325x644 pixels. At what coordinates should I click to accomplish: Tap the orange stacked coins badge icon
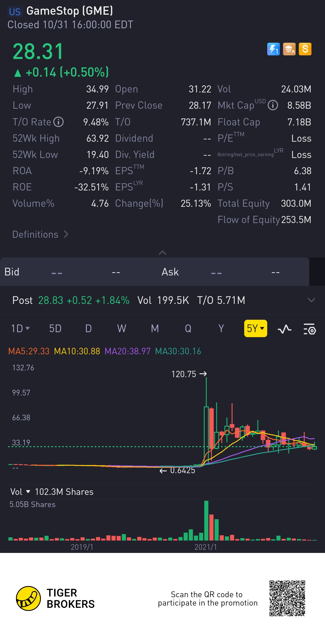pyautogui.click(x=289, y=49)
